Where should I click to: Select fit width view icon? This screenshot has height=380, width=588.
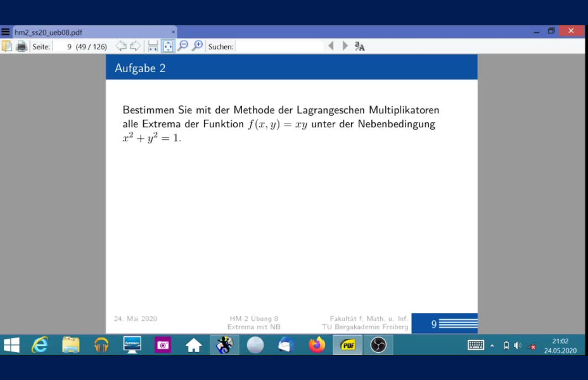point(153,46)
